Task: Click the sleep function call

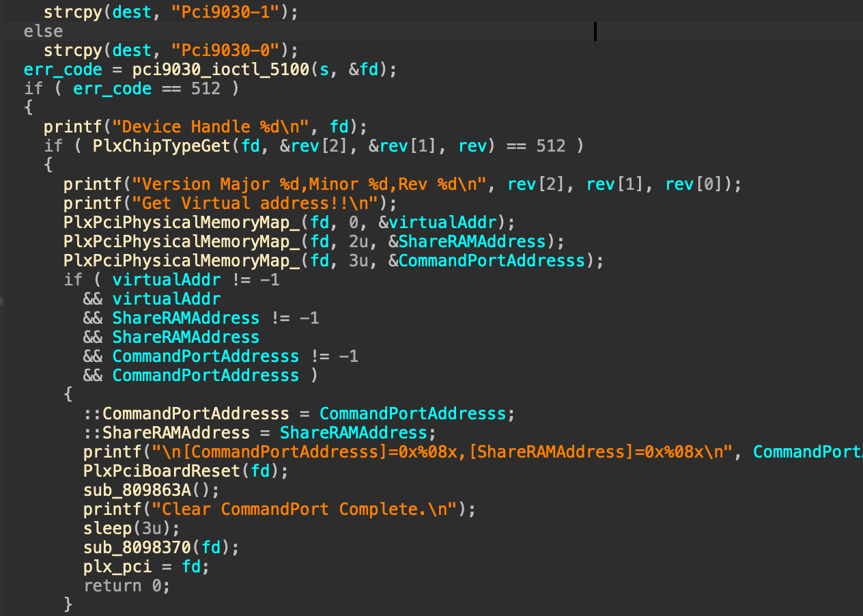Action: [x=107, y=529]
